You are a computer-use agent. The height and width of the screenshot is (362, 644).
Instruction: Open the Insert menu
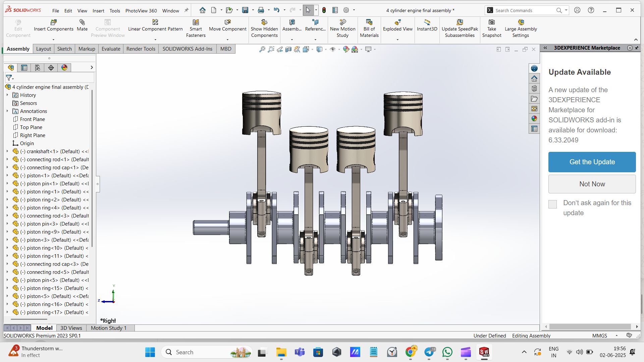click(x=98, y=11)
